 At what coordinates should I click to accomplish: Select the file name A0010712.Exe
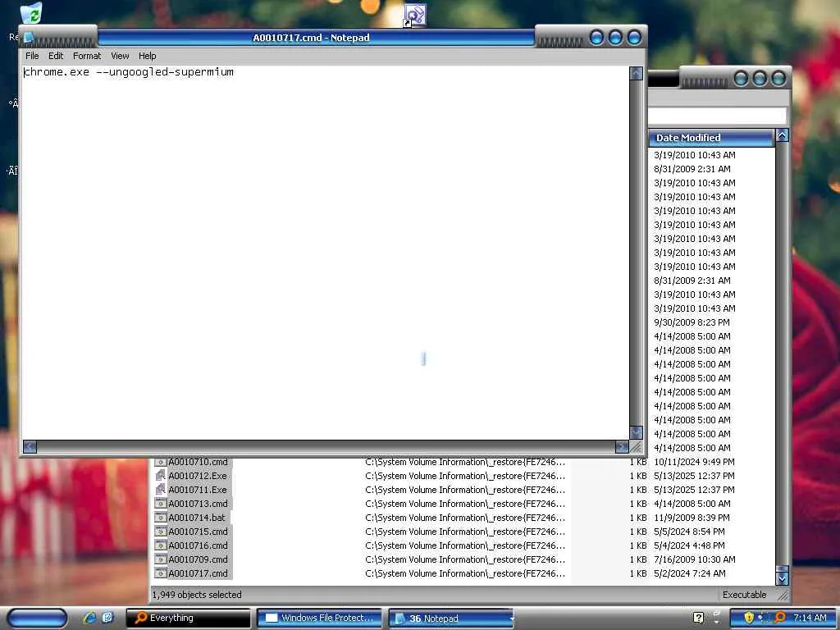point(197,476)
